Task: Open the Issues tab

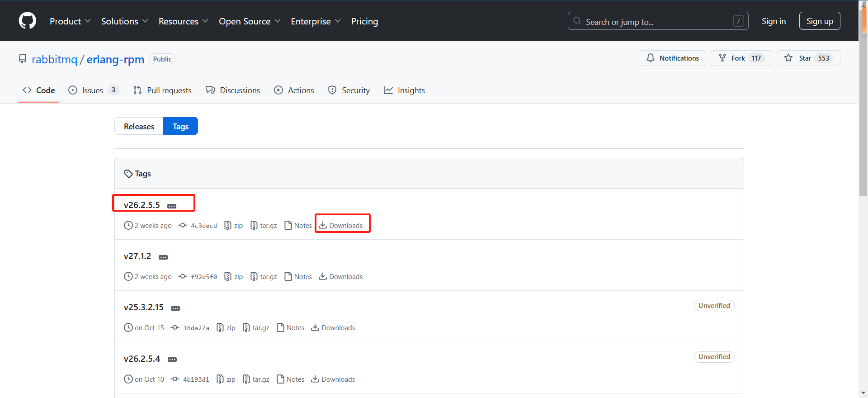Action: [x=93, y=90]
